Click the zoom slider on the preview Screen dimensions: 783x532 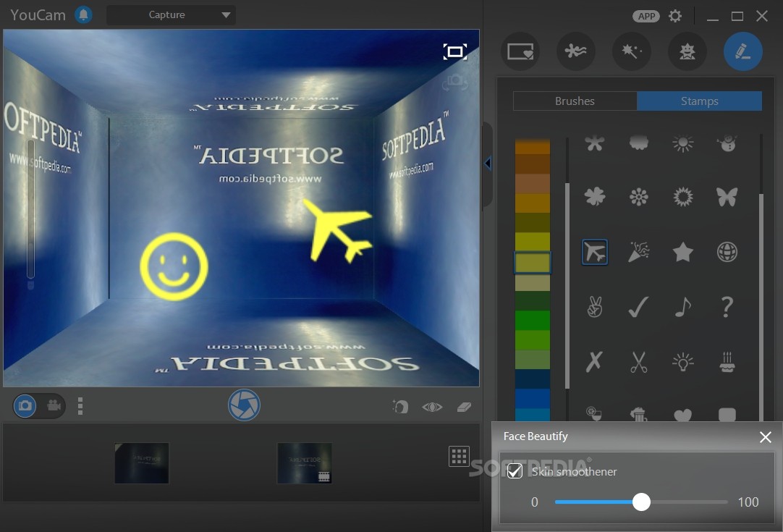[30, 208]
